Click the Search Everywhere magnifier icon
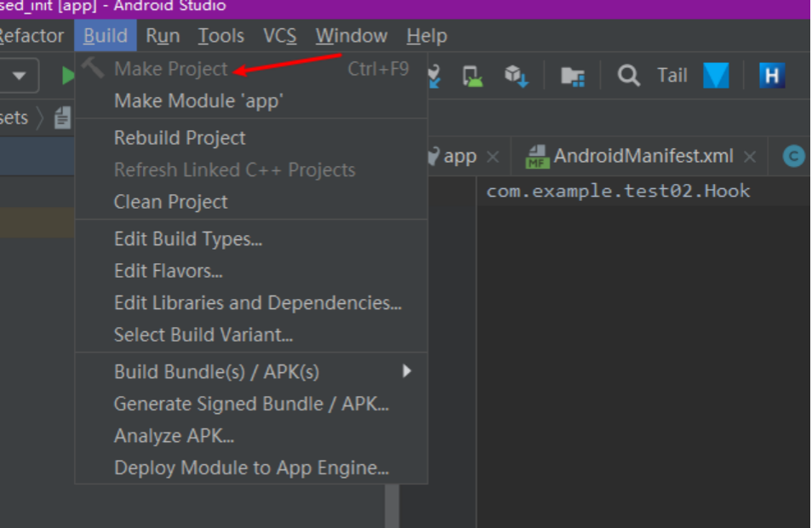812x528 pixels. click(628, 76)
